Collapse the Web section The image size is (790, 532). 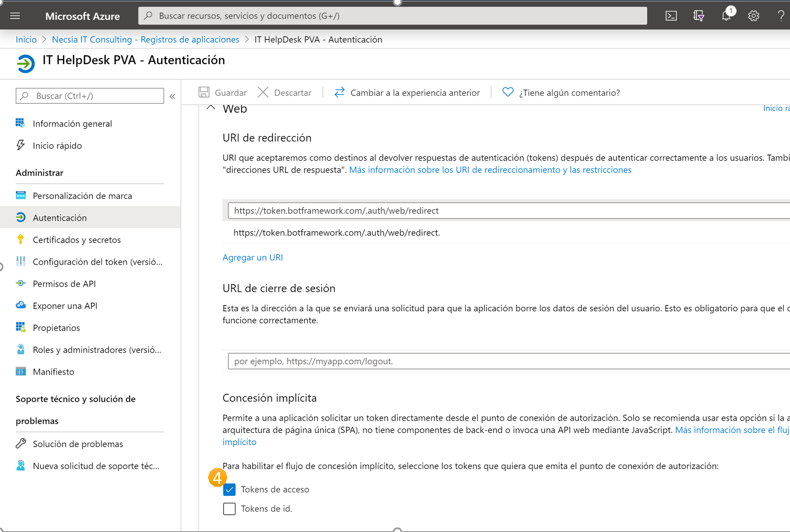pyautogui.click(x=210, y=107)
